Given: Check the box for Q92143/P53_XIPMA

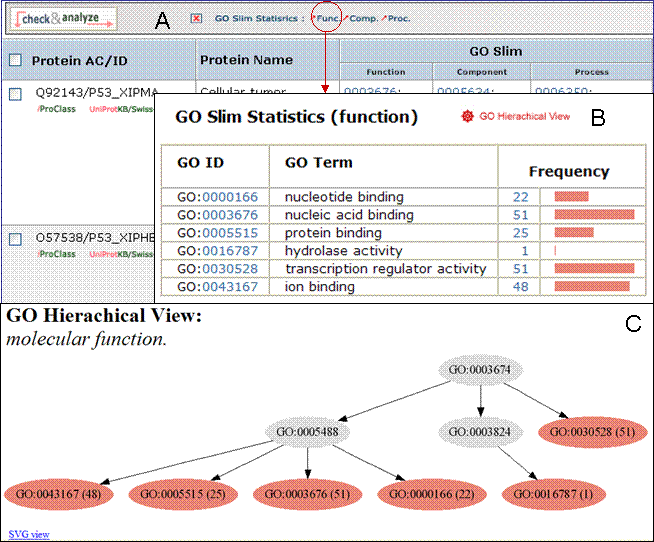Looking at the screenshot, I should click(15, 94).
